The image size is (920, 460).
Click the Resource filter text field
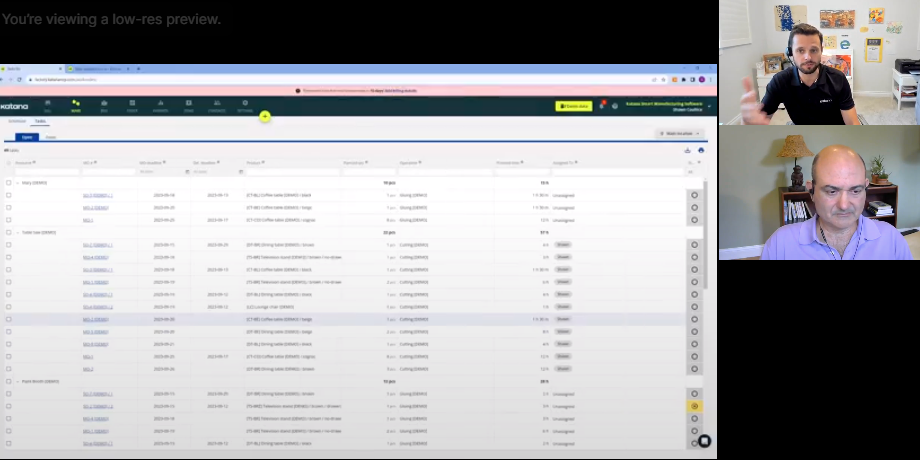coord(47,172)
